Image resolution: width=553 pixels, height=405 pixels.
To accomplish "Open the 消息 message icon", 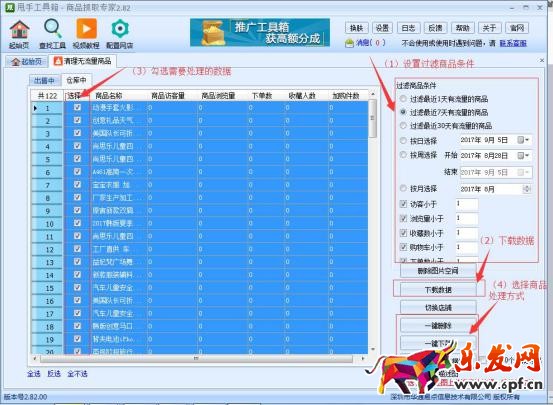I will [349, 43].
